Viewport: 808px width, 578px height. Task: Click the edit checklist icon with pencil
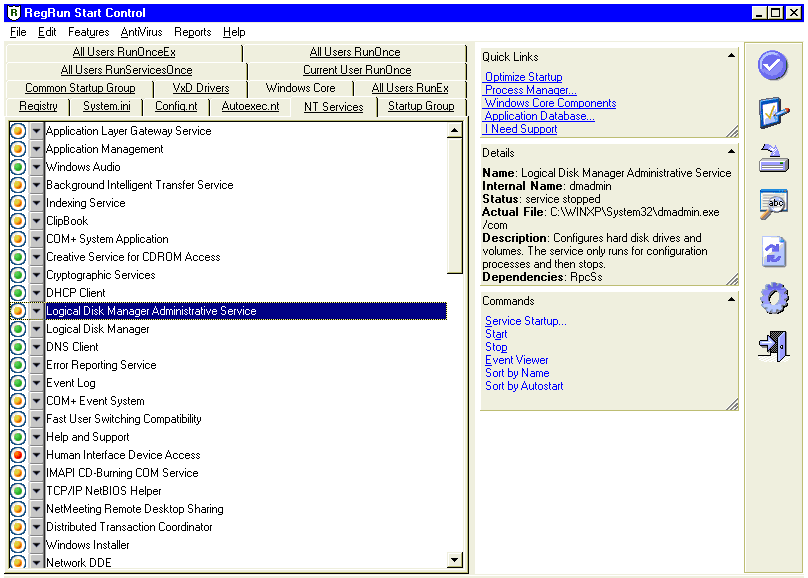coord(773,112)
